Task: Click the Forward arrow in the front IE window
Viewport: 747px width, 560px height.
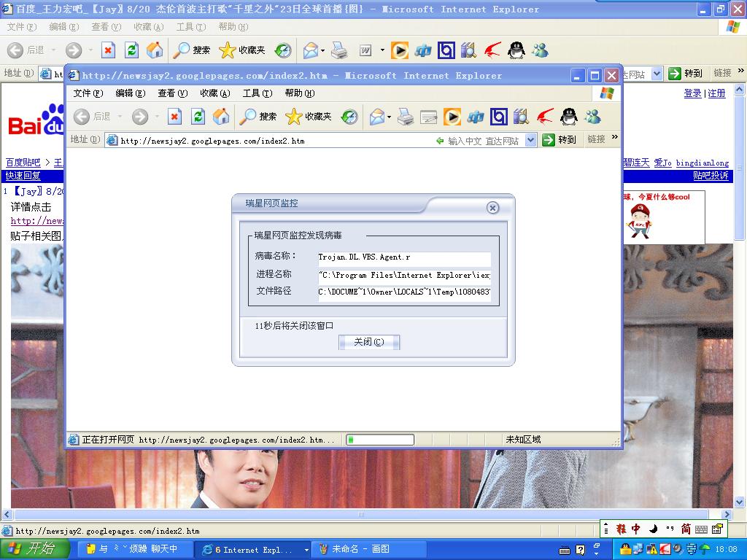Action: [x=140, y=117]
